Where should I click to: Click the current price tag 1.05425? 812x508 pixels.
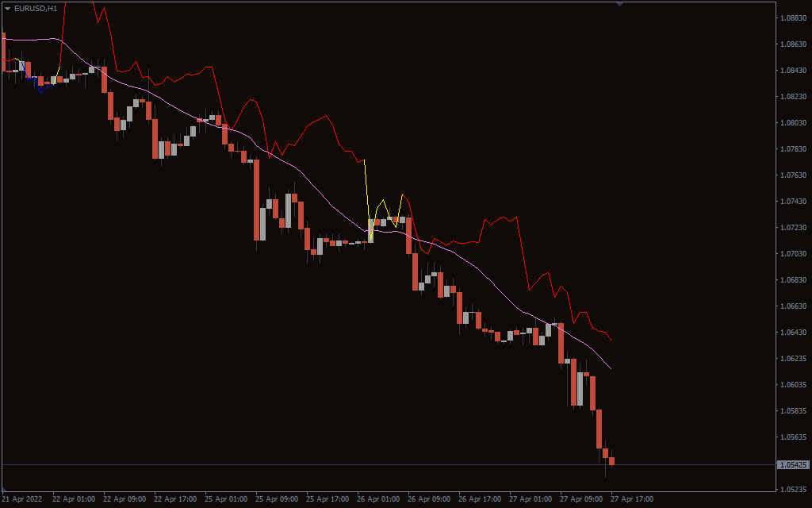[793, 464]
